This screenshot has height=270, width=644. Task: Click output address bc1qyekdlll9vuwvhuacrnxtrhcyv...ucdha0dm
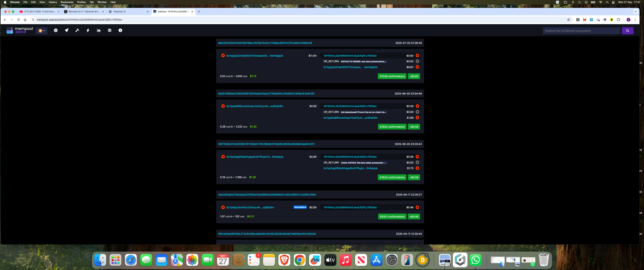pos(350,118)
